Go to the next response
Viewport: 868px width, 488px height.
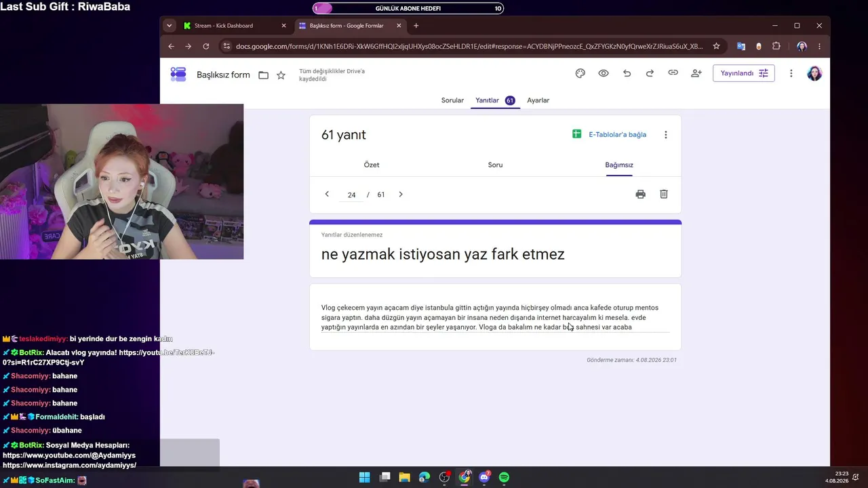click(x=401, y=194)
